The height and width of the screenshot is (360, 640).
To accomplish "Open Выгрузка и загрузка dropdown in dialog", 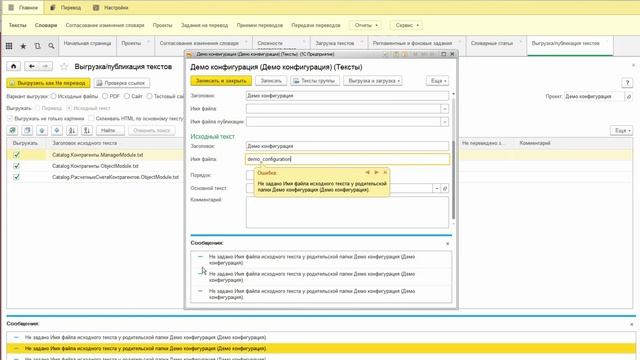I will click(x=373, y=81).
